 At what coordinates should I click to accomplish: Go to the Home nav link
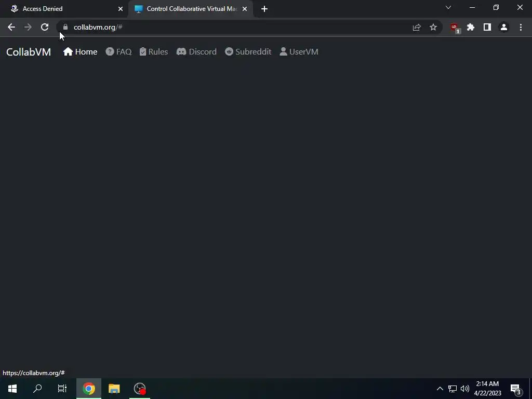point(80,51)
